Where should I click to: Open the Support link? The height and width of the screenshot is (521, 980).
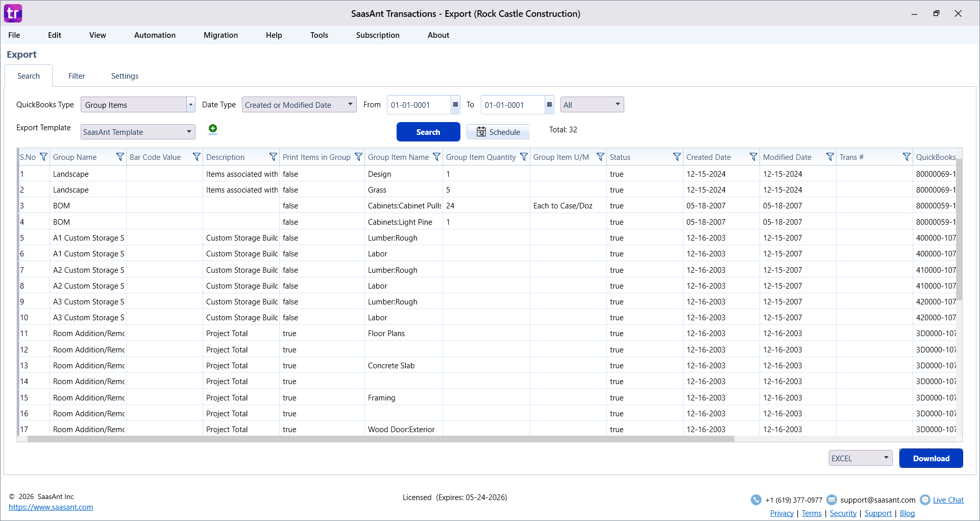(x=878, y=513)
